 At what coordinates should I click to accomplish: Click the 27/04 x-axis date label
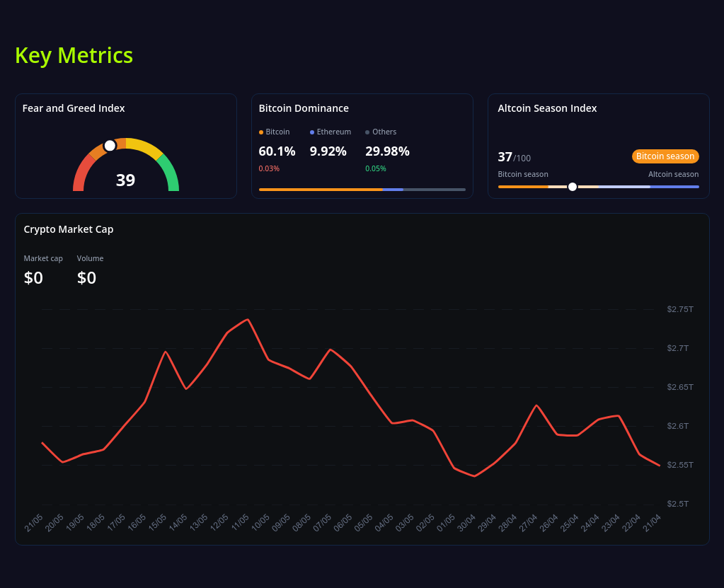tap(528, 523)
